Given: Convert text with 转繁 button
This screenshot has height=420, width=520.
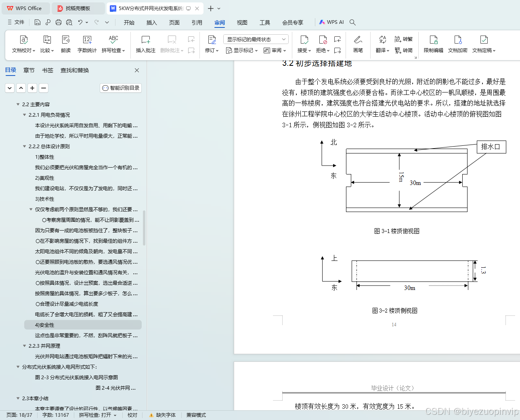Looking at the screenshot, I should click(404, 39).
